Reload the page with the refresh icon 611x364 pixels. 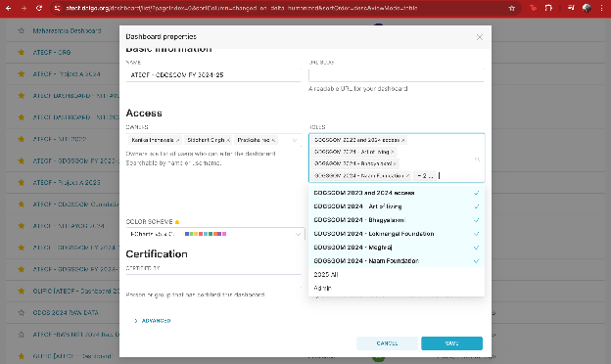pos(39,8)
